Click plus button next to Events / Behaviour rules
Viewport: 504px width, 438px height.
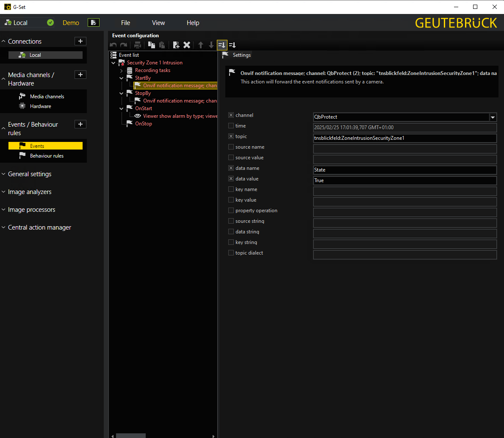point(80,124)
